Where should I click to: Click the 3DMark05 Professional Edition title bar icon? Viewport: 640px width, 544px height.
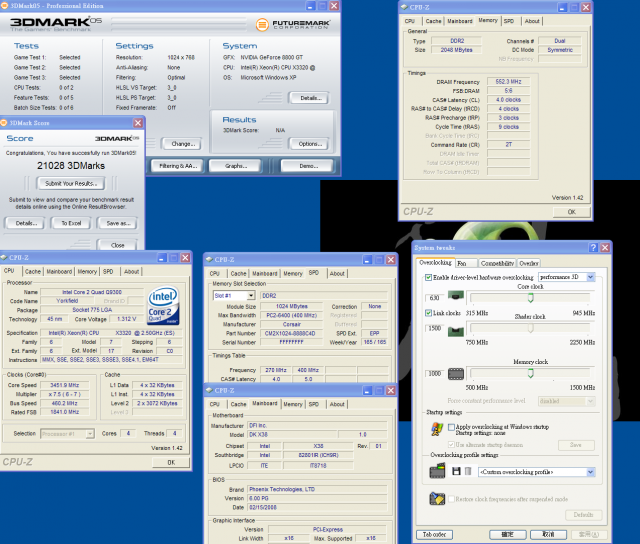click(4, 6)
